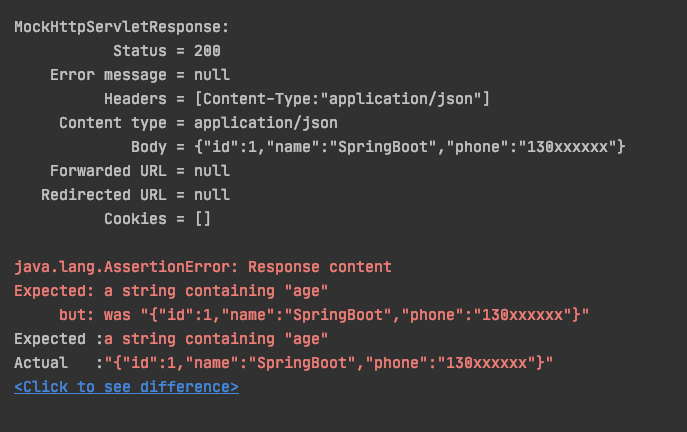Screen dimensions: 687x432
Task: Click the empty Cookies brackets value
Action: click(x=203, y=219)
